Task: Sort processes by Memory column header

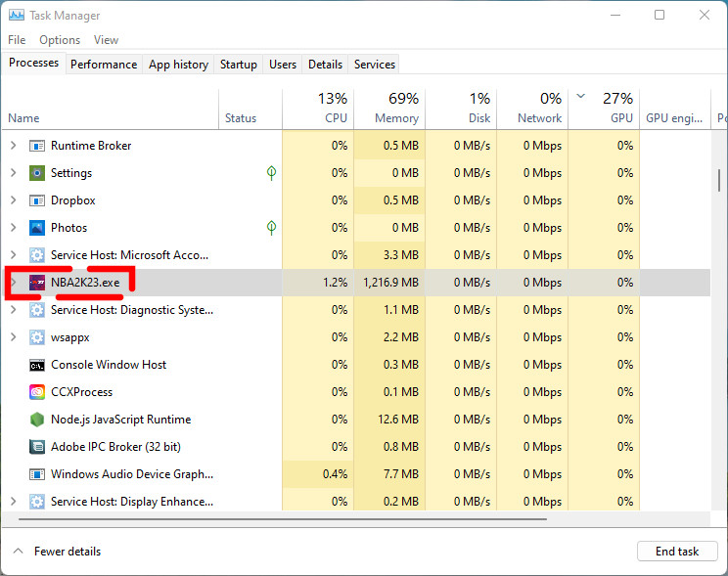Action: (389, 110)
